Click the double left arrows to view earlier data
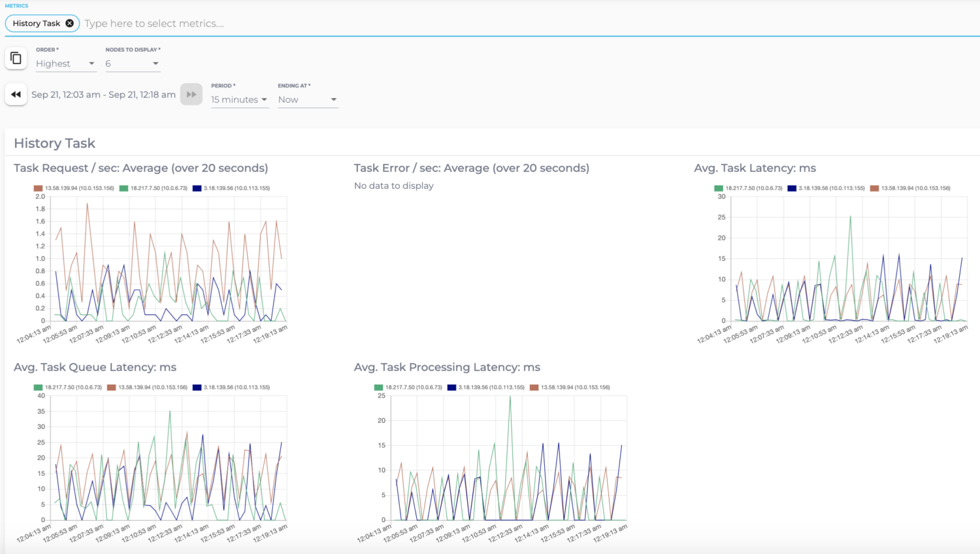 pyautogui.click(x=16, y=94)
